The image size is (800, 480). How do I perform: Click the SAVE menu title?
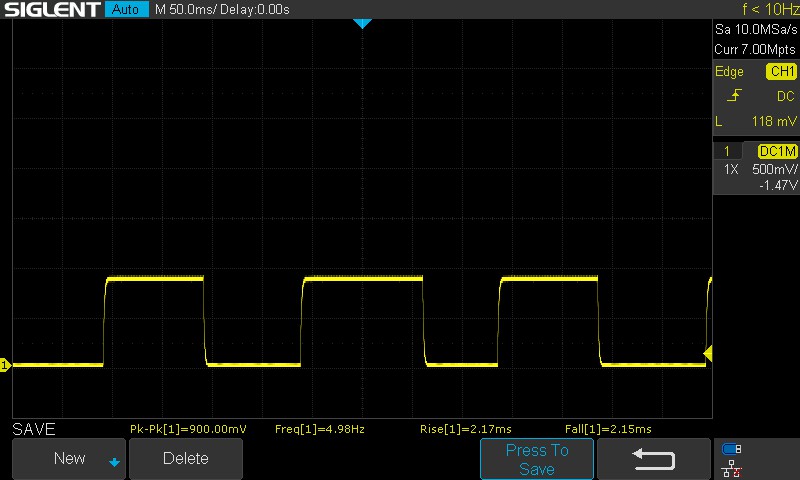coord(34,429)
